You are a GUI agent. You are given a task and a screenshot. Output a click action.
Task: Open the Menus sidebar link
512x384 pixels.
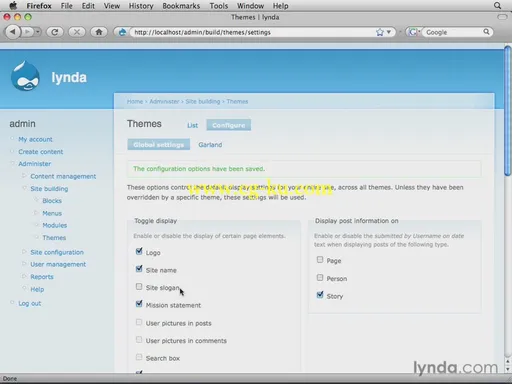tap(52, 213)
